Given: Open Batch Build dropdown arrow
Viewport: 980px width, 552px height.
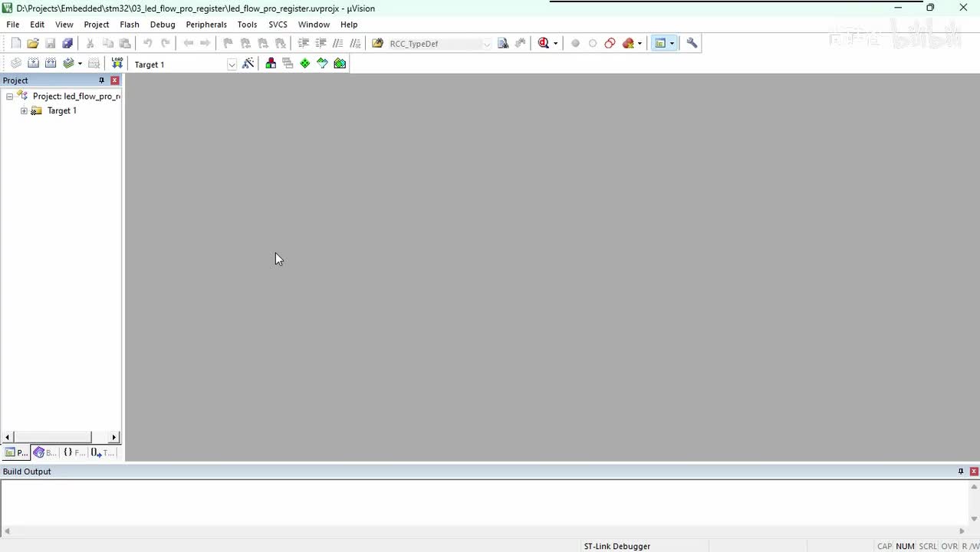Looking at the screenshot, I should [80, 64].
